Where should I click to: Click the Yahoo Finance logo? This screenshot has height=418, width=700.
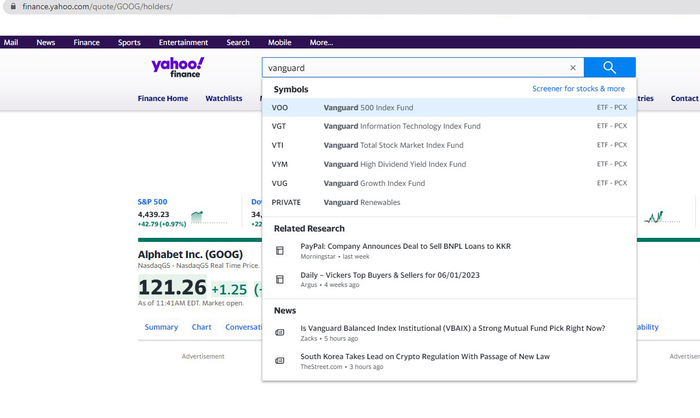pos(178,67)
